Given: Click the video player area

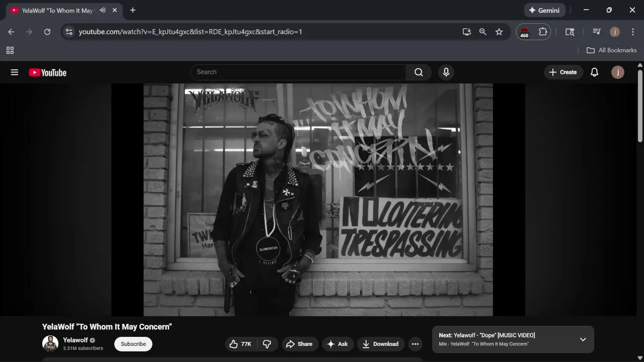Looking at the screenshot, I should (x=318, y=200).
